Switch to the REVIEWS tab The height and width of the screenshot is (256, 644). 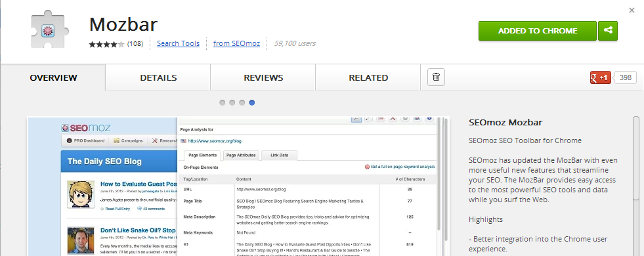click(x=263, y=77)
